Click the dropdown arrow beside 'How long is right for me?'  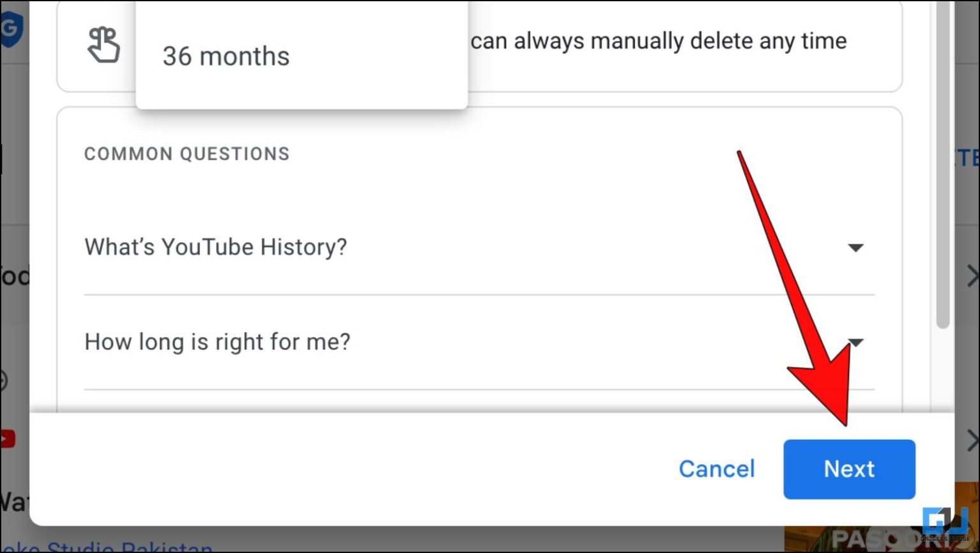pyautogui.click(x=856, y=342)
